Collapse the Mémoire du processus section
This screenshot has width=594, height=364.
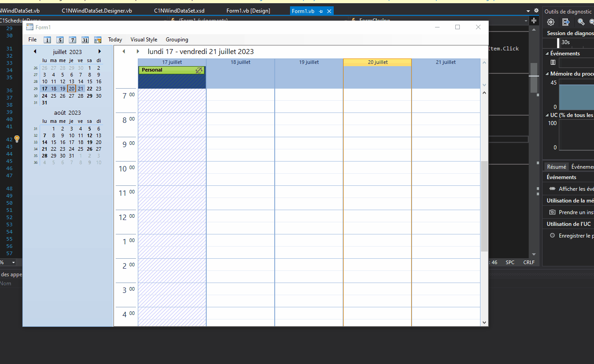[x=547, y=74]
